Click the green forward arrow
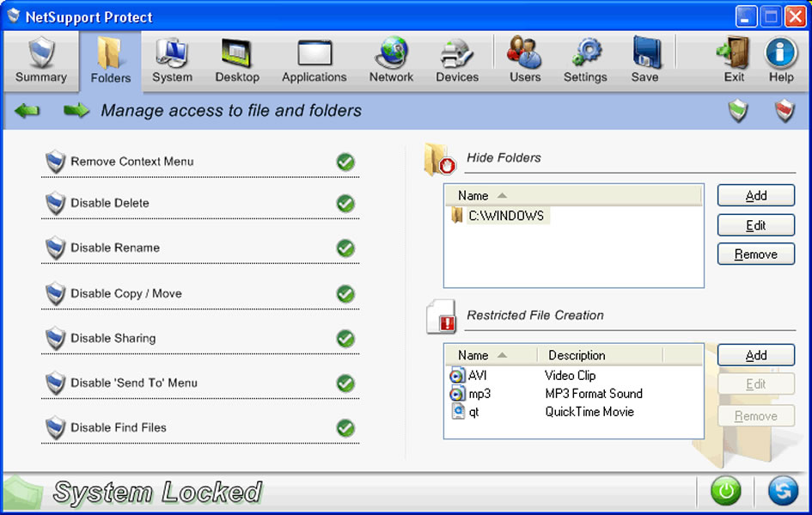The image size is (812, 515). point(76,110)
